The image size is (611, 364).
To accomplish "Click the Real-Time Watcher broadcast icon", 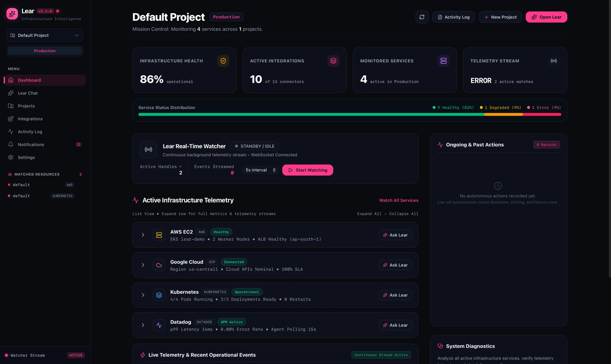I will point(148,149).
